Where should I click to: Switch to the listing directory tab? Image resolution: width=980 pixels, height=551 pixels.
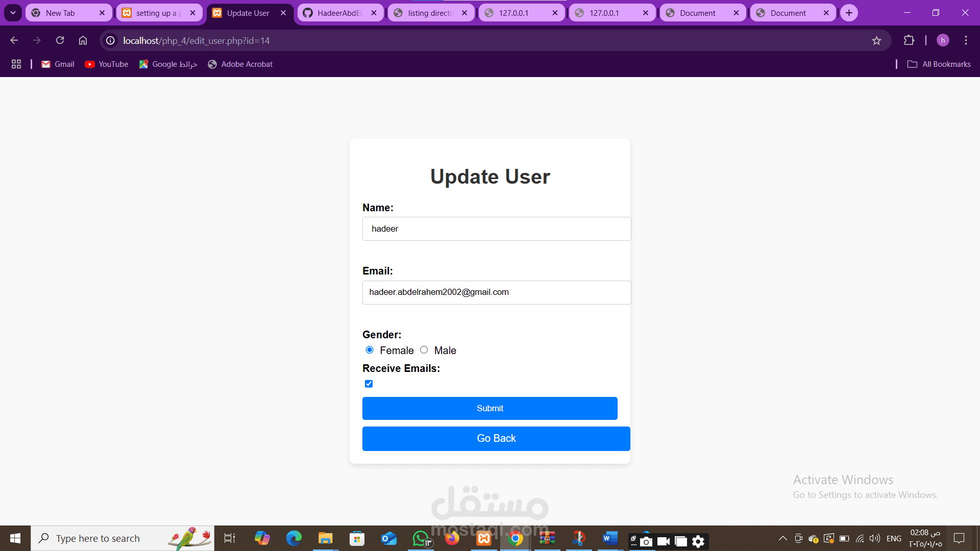[x=430, y=13]
